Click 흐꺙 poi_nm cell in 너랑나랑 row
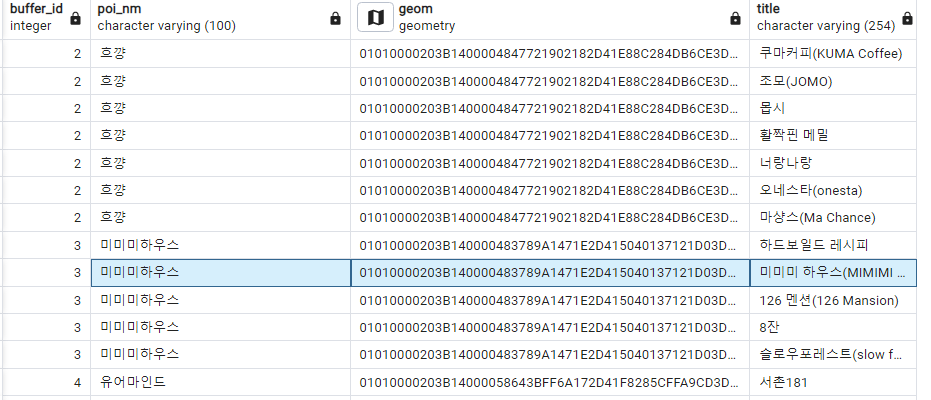 [220, 163]
